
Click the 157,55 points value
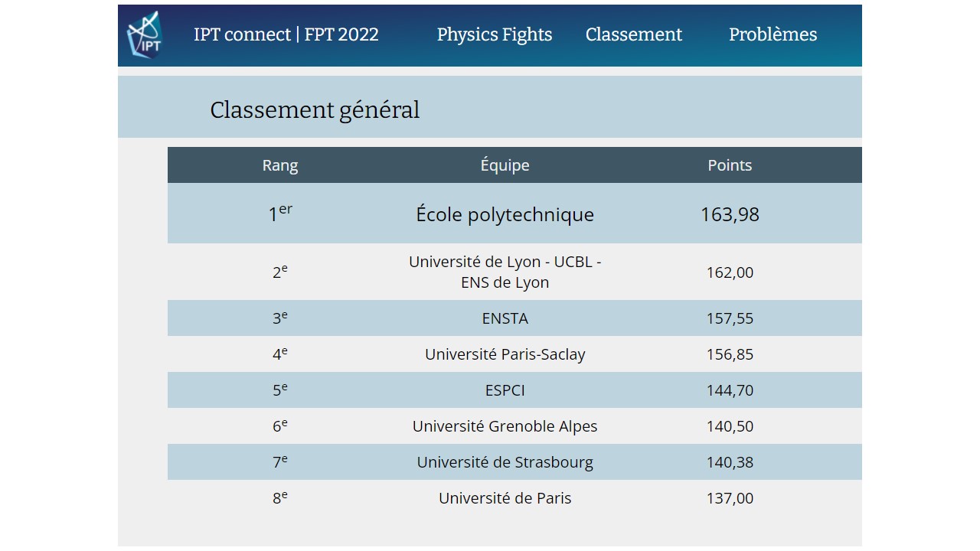[730, 318]
